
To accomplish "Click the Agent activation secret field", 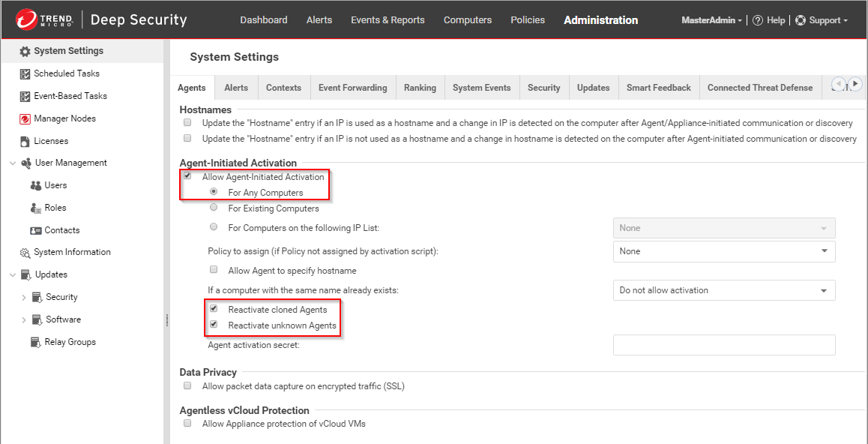I will tap(723, 345).
